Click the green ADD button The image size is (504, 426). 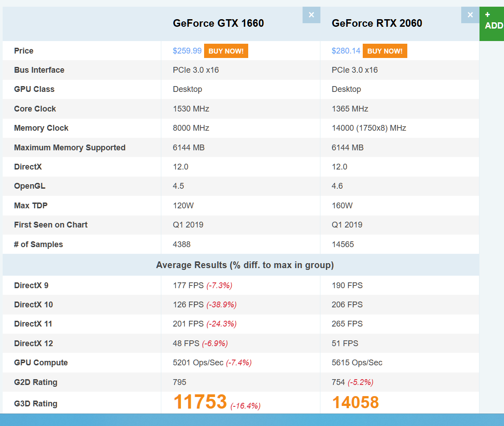tap(492, 24)
